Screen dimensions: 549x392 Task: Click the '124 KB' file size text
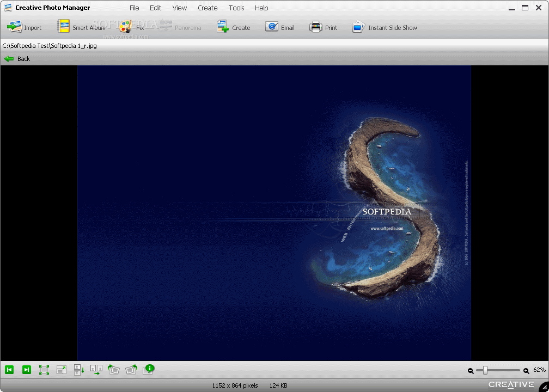(x=278, y=385)
